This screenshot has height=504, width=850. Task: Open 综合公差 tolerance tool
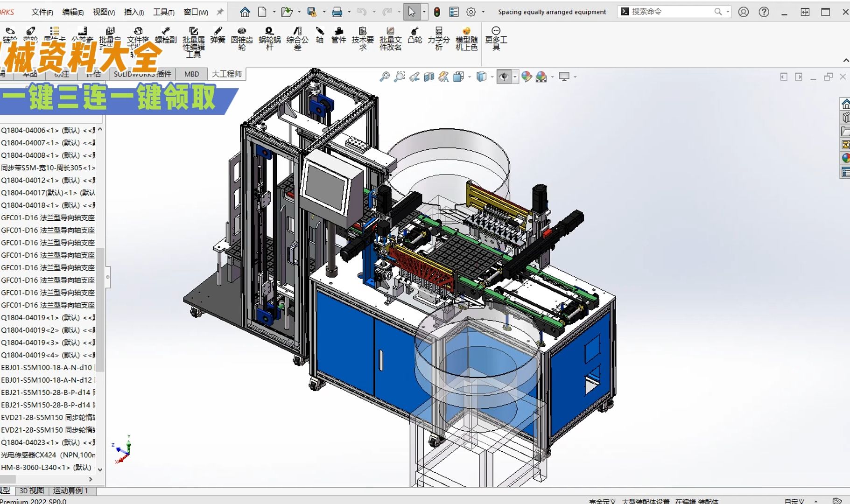click(297, 39)
